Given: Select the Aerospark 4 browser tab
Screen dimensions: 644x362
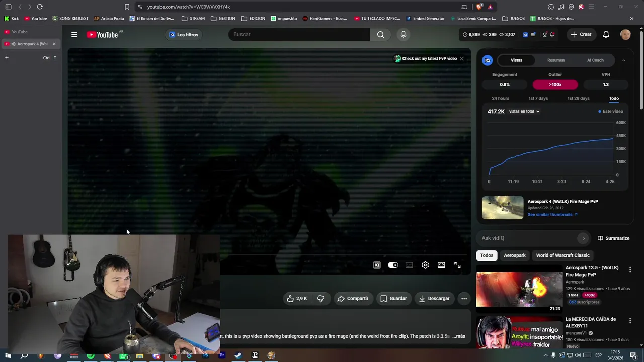Looking at the screenshot, I should (x=30, y=44).
